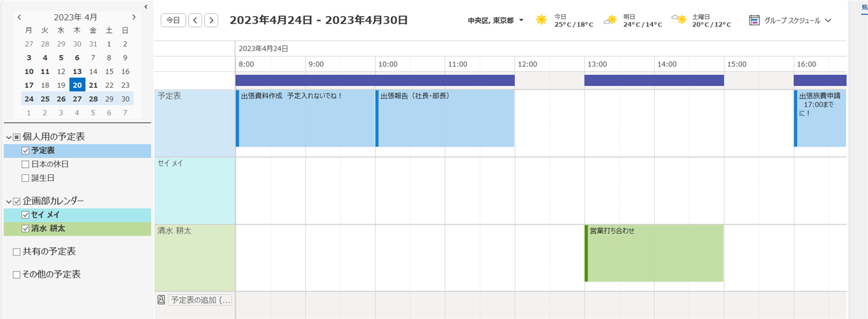Click tomorrow's partly cloudy weather icon

[610, 20]
